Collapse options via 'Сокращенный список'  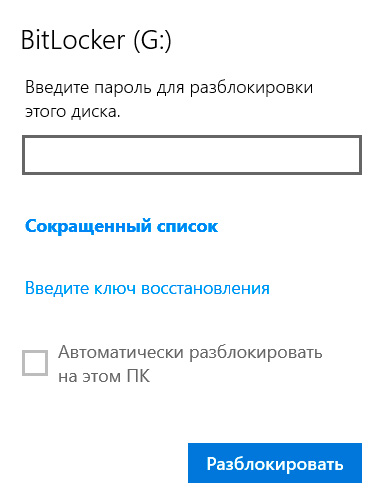tap(122, 226)
